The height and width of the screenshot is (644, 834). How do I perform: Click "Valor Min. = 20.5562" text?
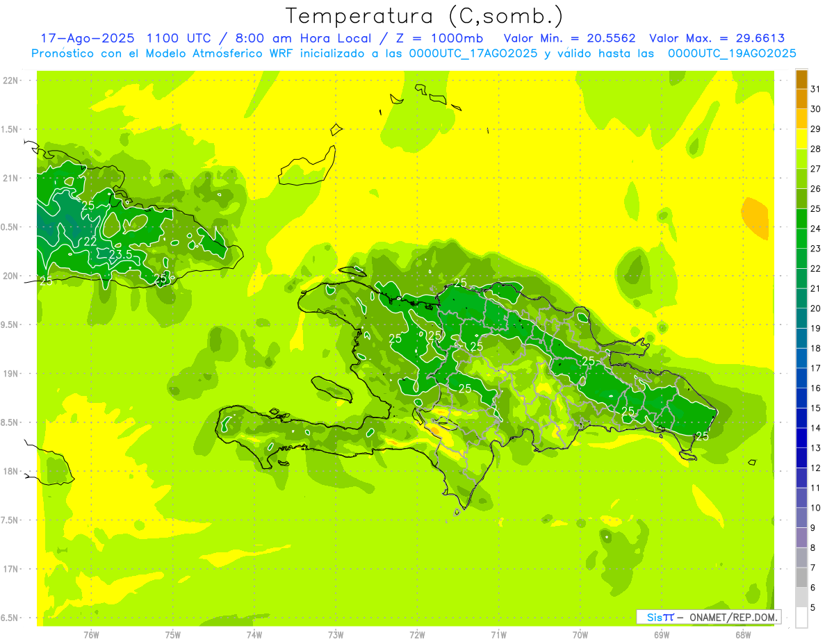pyautogui.click(x=569, y=38)
